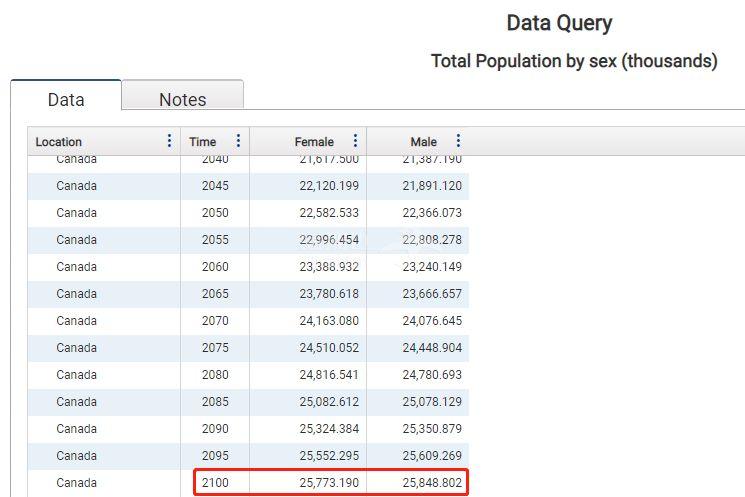Viewport: 745px width, 497px height.
Task: Select Female value 22,996.454
Action: tap(329, 240)
